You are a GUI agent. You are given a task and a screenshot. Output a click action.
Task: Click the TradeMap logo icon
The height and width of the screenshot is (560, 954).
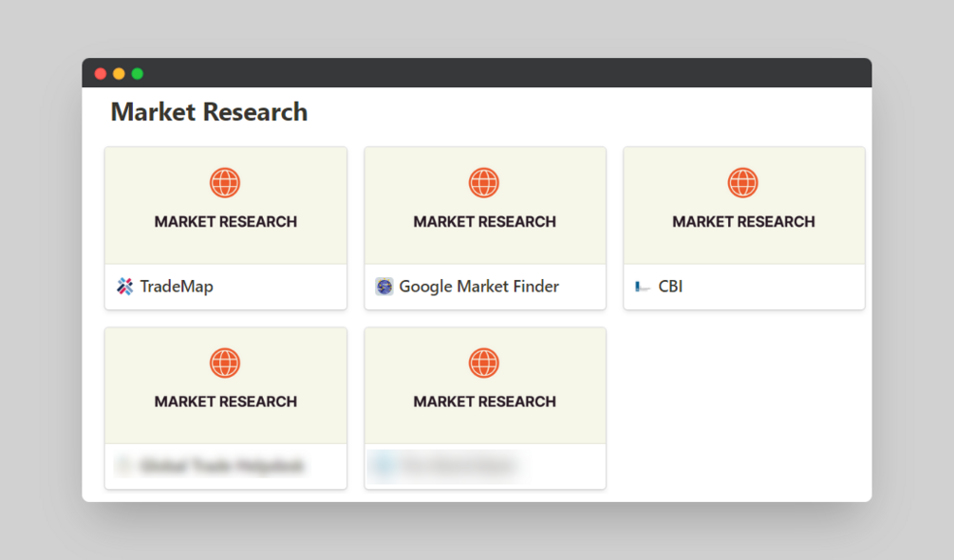(x=125, y=287)
